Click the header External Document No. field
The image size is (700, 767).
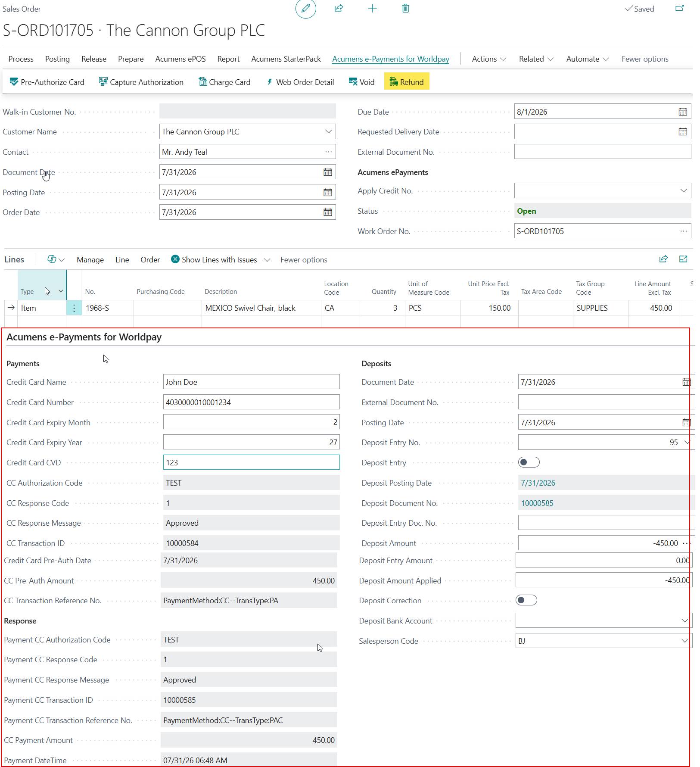coord(603,152)
